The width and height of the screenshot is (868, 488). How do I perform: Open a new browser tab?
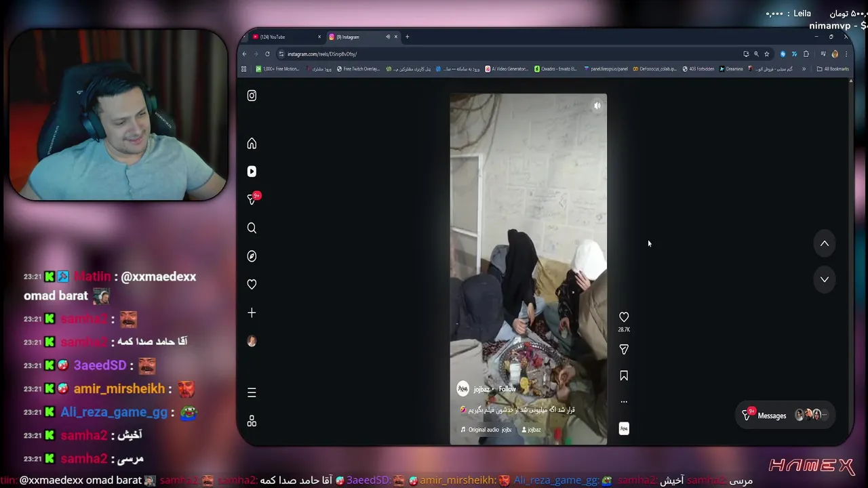point(407,37)
